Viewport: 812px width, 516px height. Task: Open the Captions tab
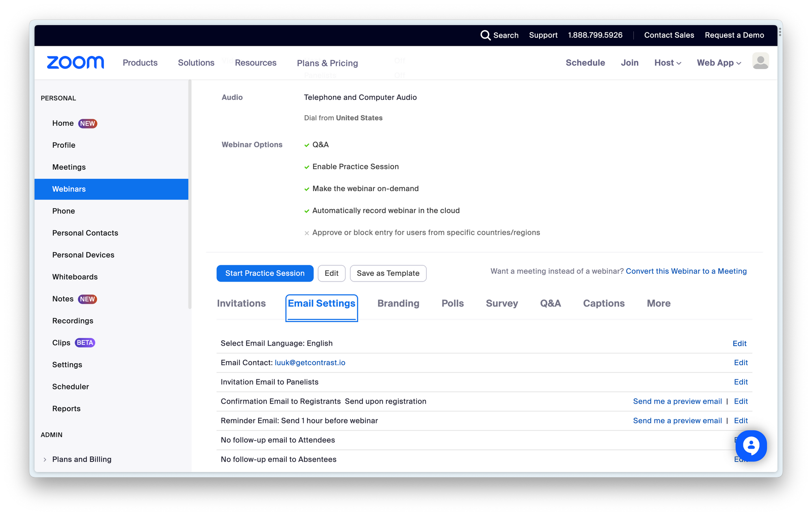coord(604,303)
